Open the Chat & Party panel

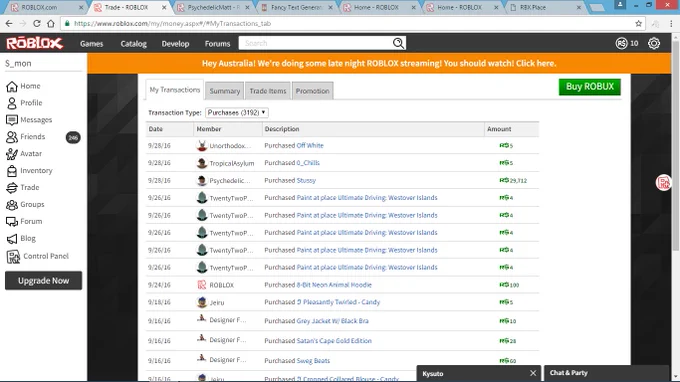tap(607, 373)
